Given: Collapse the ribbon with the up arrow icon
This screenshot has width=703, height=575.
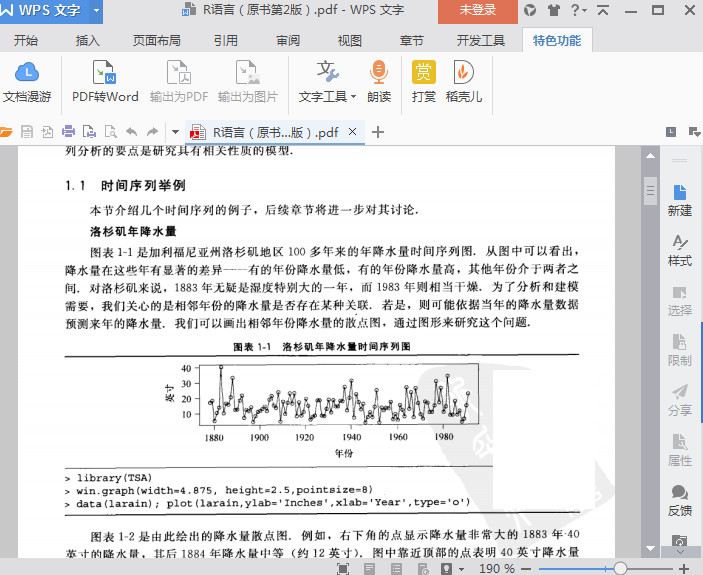Looking at the screenshot, I should click(x=603, y=10).
